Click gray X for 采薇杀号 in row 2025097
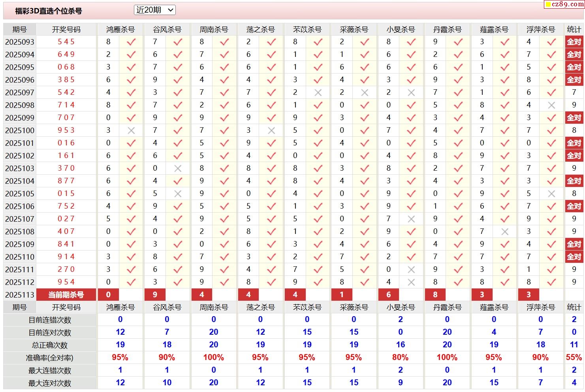Viewport: 585px width, 392px height. click(365, 92)
